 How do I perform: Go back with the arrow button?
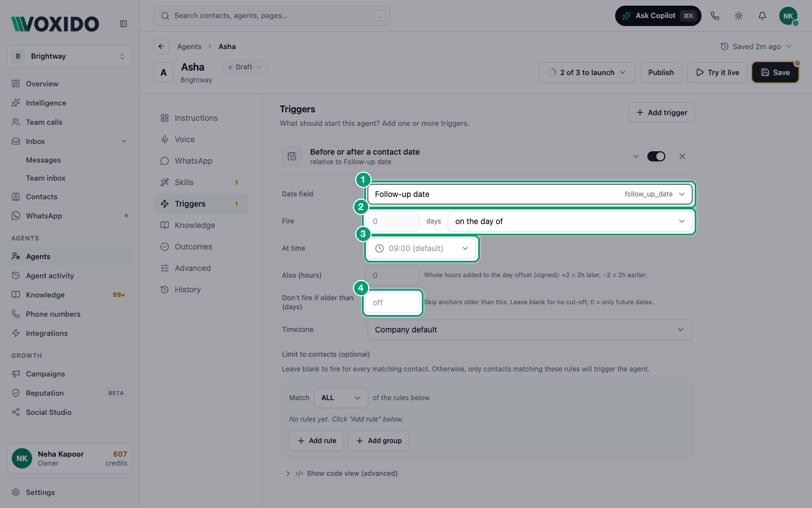pyautogui.click(x=161, y=46)
